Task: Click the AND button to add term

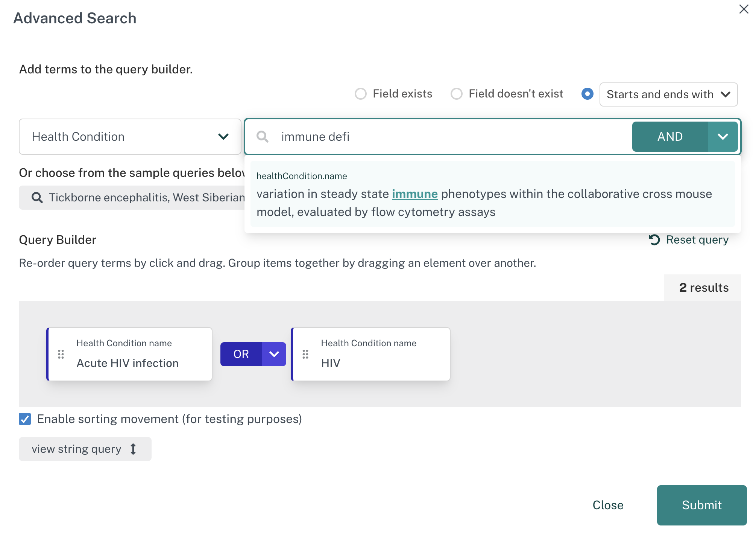Action: [670, 137]
